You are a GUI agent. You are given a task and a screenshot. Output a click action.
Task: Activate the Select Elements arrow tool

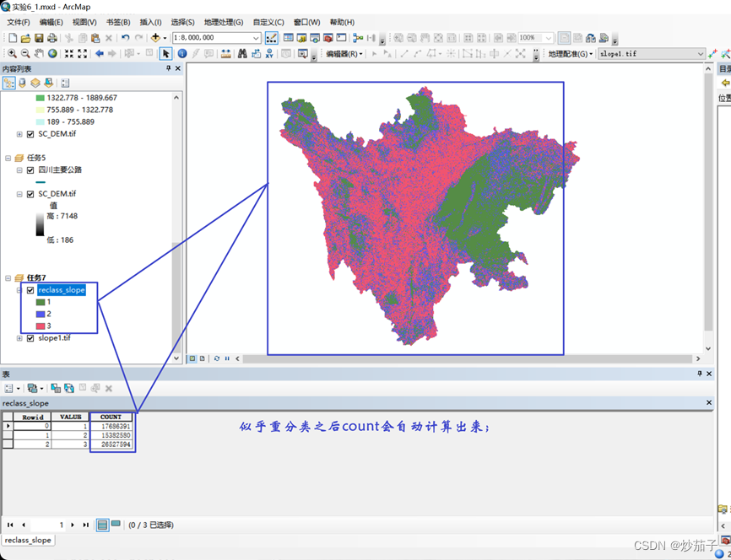[165, 54]
